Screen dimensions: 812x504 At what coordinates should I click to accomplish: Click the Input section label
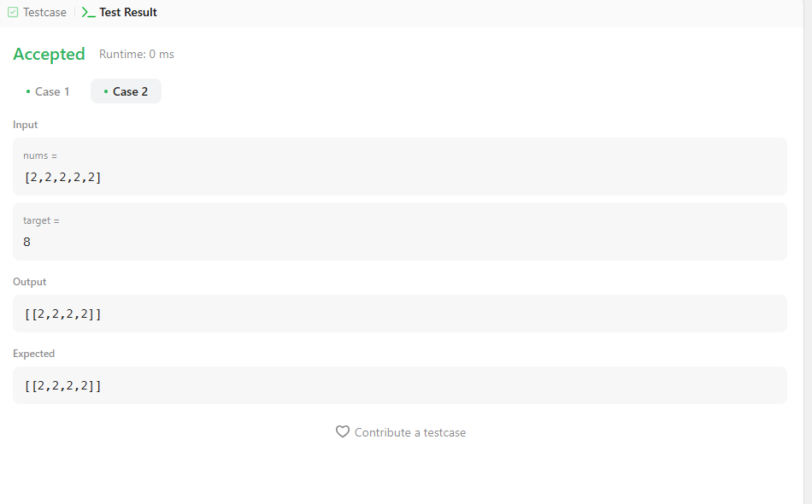(x=26, y=125)
